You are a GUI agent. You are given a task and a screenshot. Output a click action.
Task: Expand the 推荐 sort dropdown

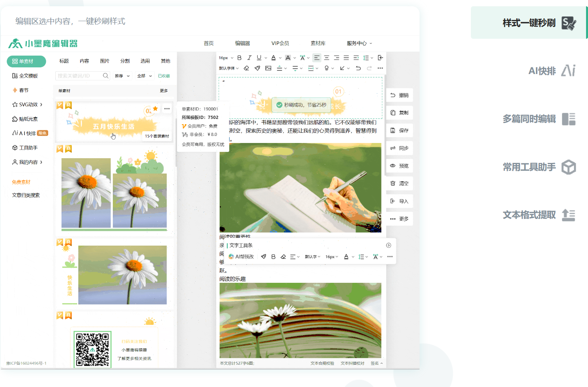point(122,76)
